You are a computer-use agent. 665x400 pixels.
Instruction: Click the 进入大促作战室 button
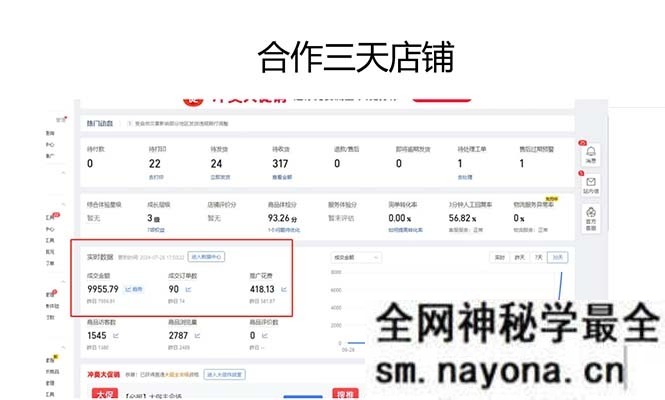pos(224,375)
